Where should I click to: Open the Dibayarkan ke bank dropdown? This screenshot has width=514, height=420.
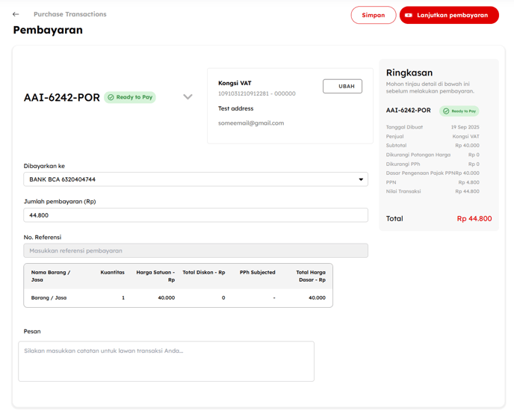(196, 179)
